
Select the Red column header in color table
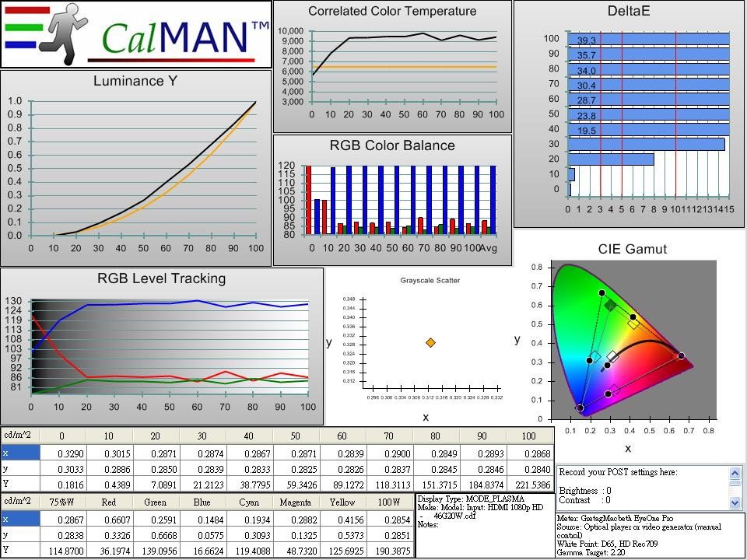tap(109, 502)
